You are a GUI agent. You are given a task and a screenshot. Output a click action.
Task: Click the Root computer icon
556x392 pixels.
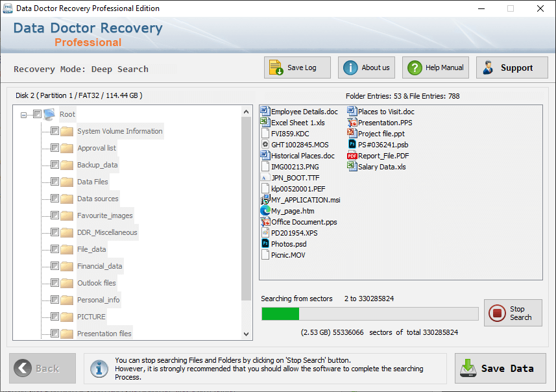click(x=49, y=114)
